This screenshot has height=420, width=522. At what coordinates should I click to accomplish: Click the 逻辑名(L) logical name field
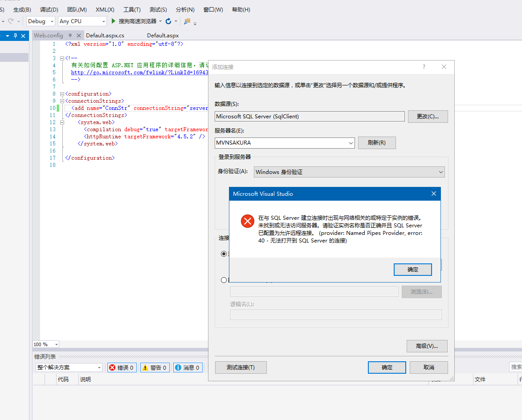(x=336, y=315)
